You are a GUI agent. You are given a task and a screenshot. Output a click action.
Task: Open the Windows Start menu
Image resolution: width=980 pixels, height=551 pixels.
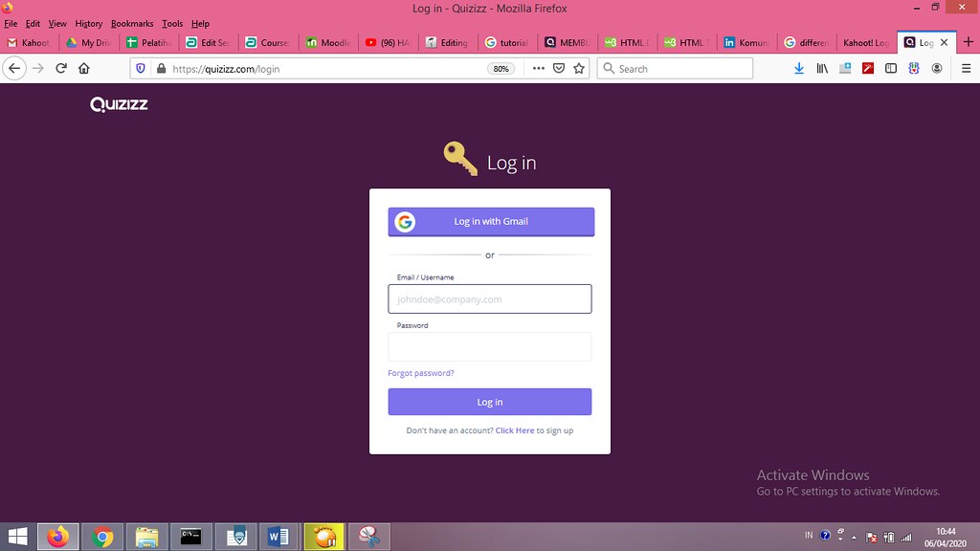pyautogui.click(x=17, y=537)
